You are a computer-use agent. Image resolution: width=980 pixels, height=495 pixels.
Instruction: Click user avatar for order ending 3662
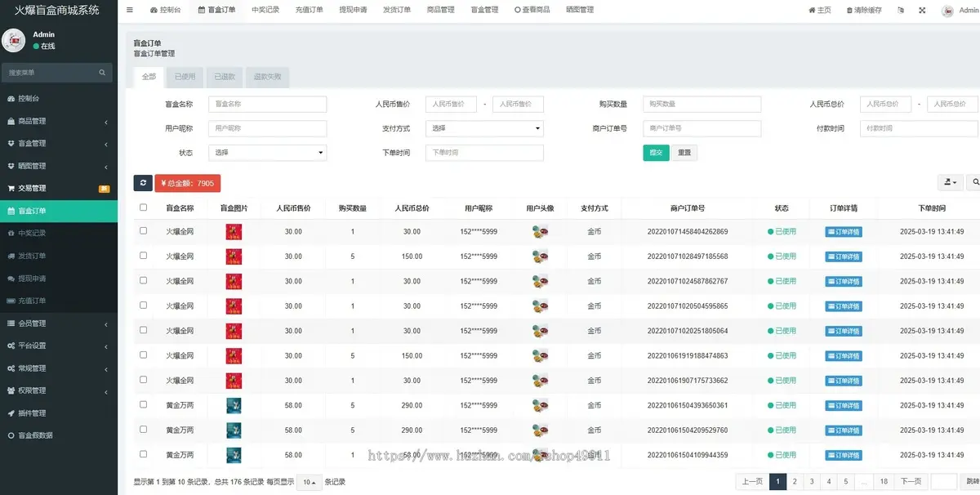point(539,381)
